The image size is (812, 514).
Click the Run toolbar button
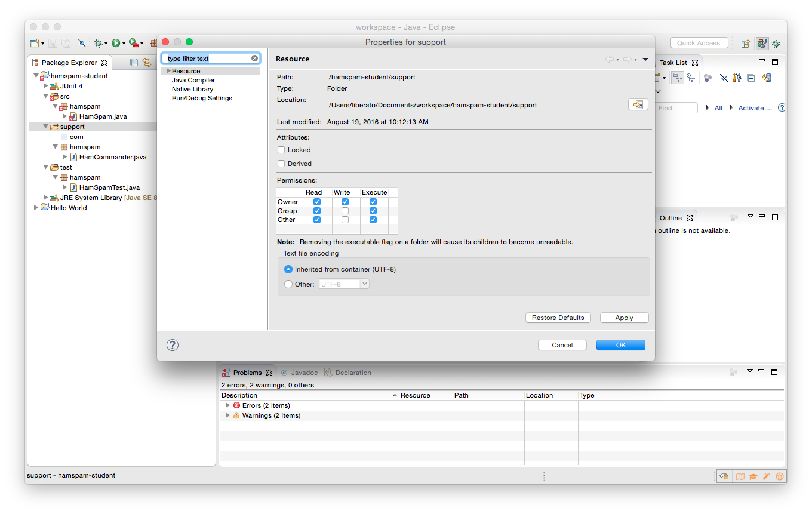116,43
